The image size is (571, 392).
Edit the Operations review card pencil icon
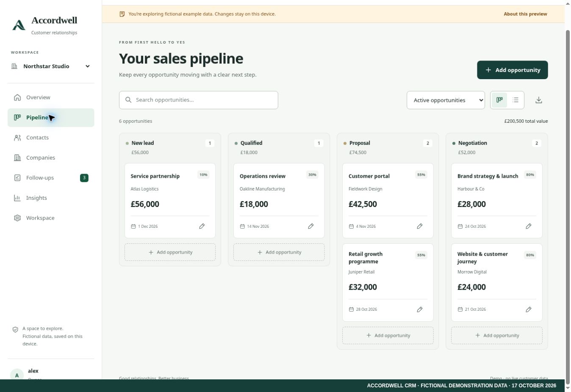(311, 226)
